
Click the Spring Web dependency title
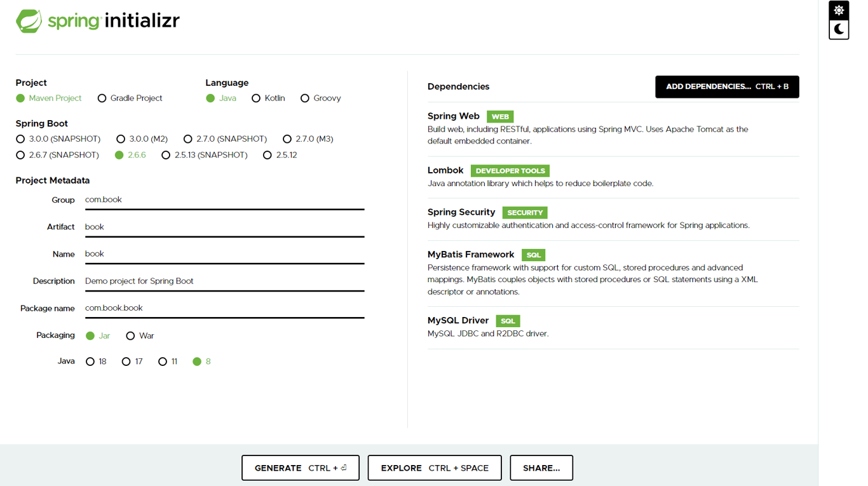pyautogui.click(x=454, y=116)
